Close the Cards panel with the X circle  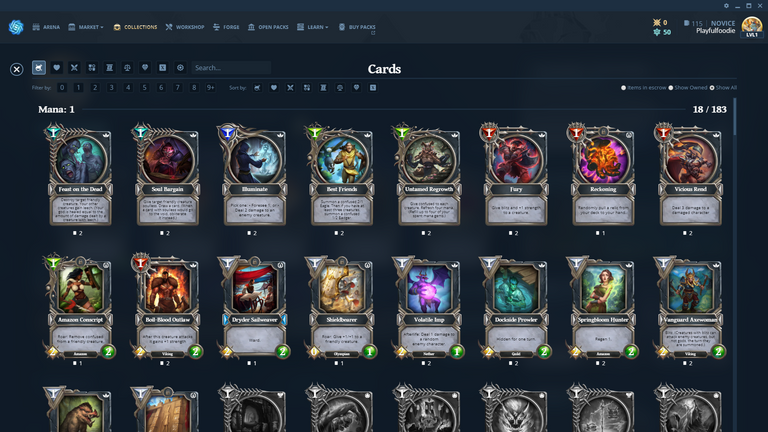tap(17, 69)
